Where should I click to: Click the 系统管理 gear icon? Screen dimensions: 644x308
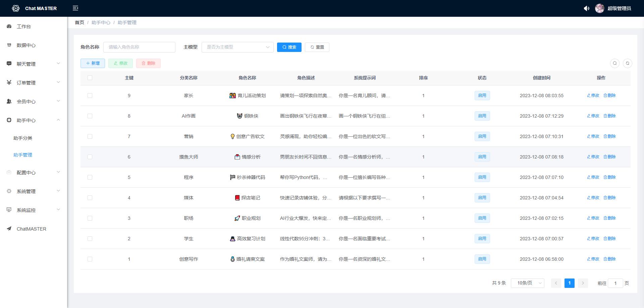(9, 191)
